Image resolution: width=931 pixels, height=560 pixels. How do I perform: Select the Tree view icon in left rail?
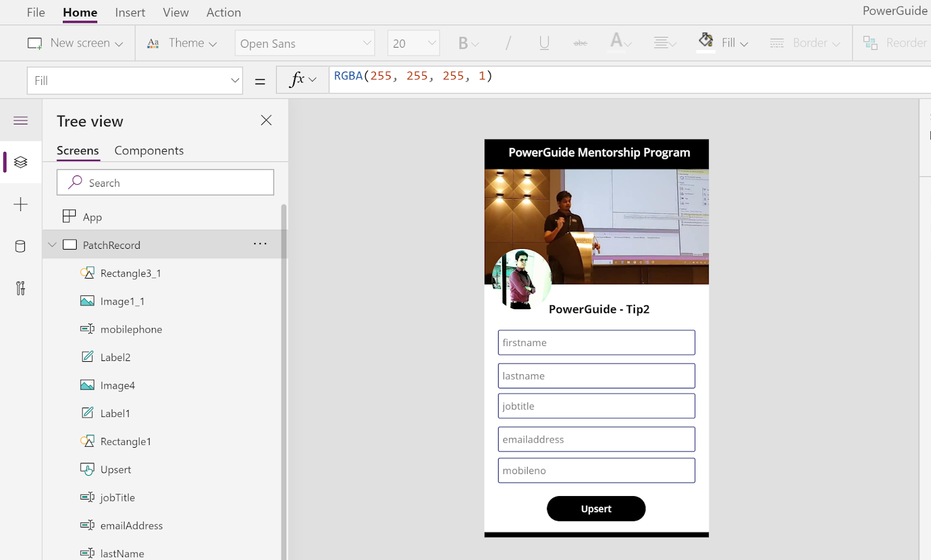[x=20, y=162]
